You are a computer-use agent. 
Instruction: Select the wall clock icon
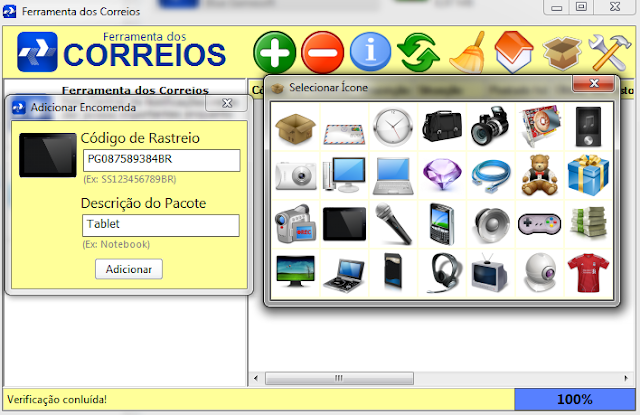pyautogui.click(x=393, y=127)
